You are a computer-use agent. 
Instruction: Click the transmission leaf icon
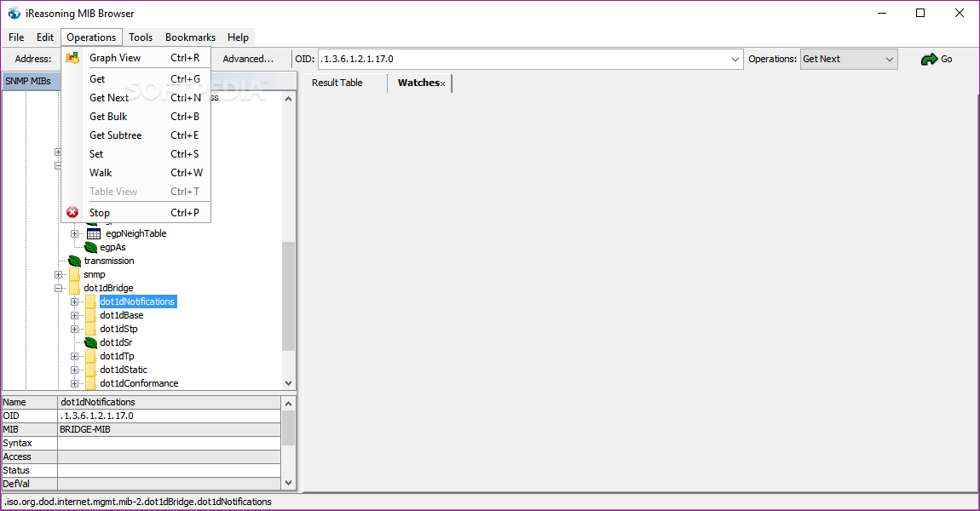(74, 261)
